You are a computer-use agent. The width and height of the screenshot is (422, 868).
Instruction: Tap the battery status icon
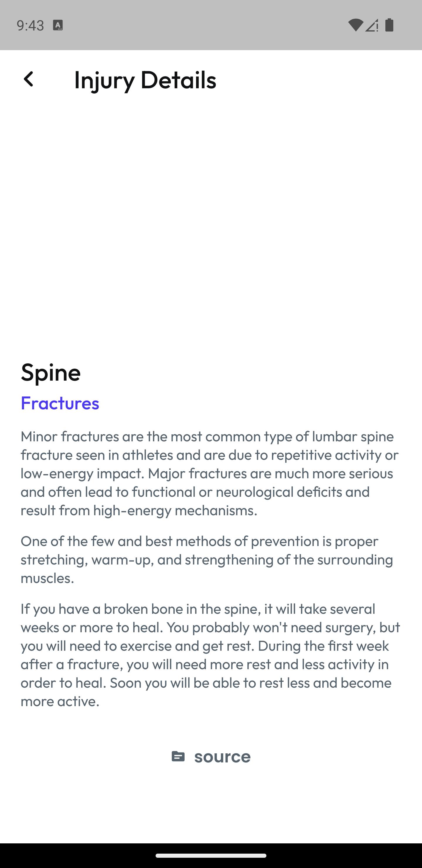point(389,25)
